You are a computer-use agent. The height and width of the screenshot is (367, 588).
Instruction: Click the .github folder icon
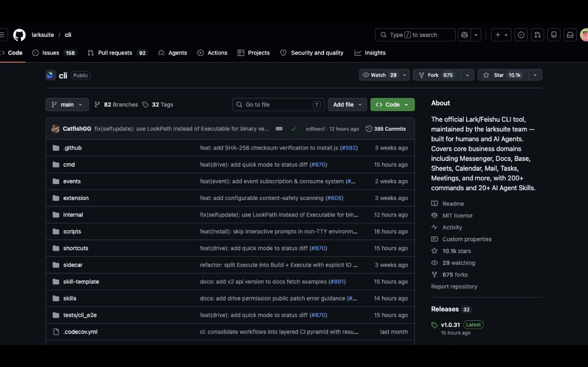pos(56,148)
